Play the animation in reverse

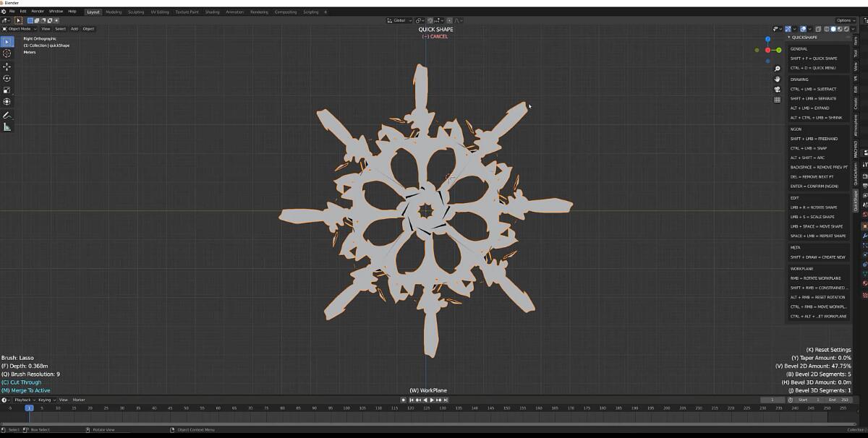[425, 400]
